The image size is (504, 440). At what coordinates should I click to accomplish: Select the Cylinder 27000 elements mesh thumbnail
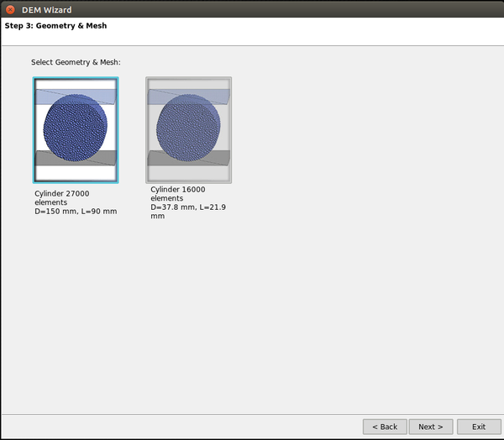pyautogui.click(x=76, y=130)
